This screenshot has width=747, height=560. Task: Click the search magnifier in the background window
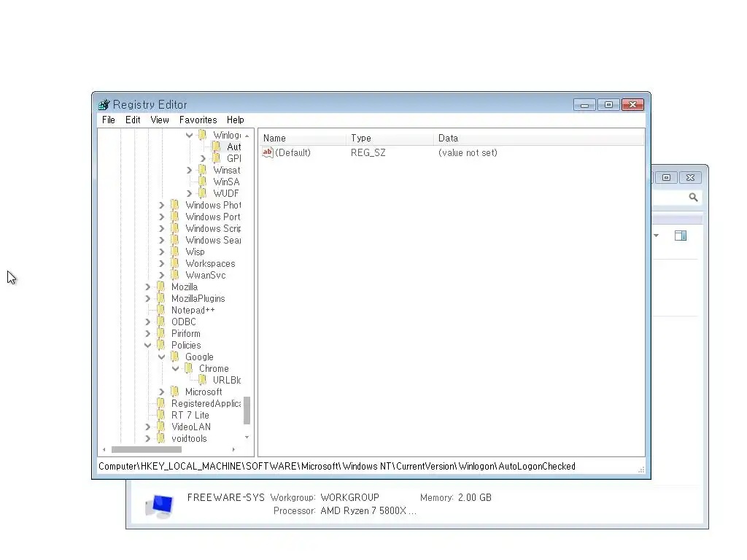tap(693, 197)
